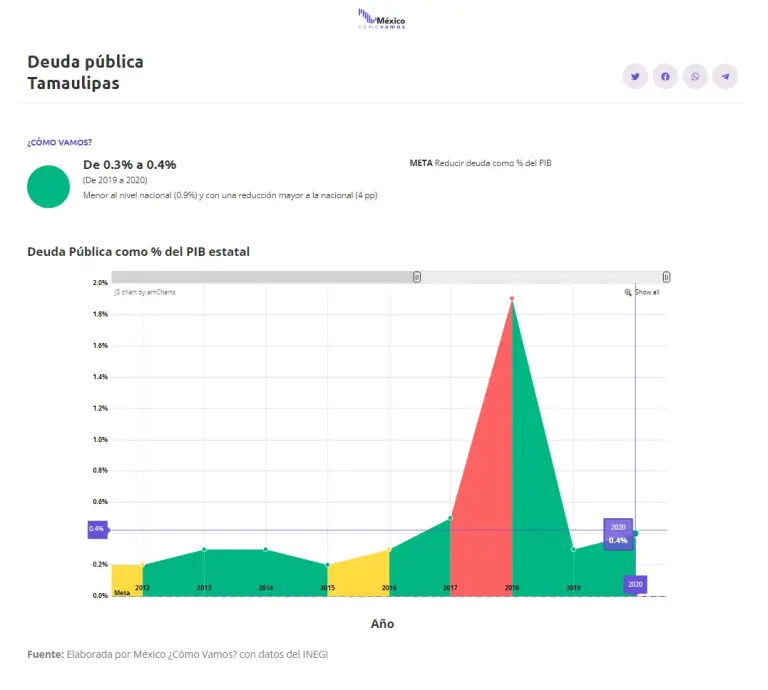Click the selected gray range of the chart scrollbar
768x690 pixels.
point(264,277)
